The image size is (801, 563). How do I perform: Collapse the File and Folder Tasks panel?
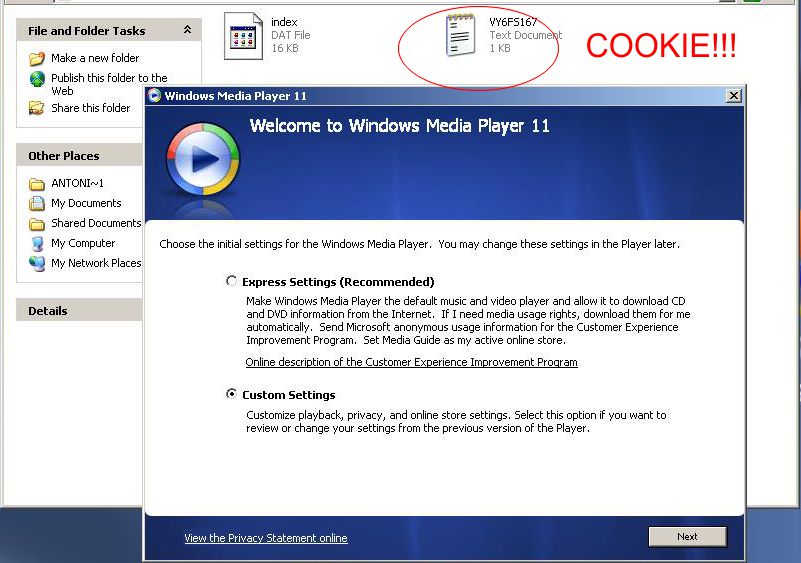[x=187, y=30]
